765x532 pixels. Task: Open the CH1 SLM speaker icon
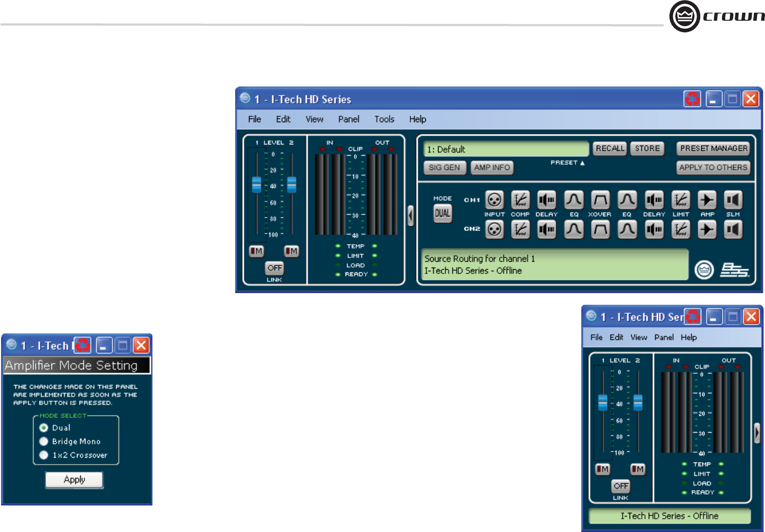[733, 200]
